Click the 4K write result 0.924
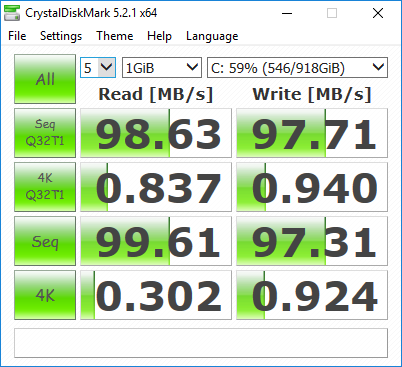The width and height of the screenshot is (402, 367). pyautogui.click(x=312, y=295)
